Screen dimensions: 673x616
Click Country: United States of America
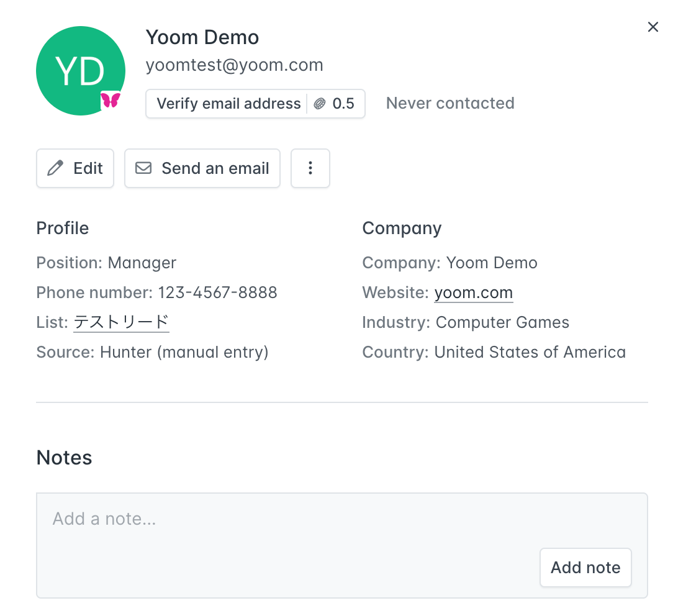pos(494,353)
